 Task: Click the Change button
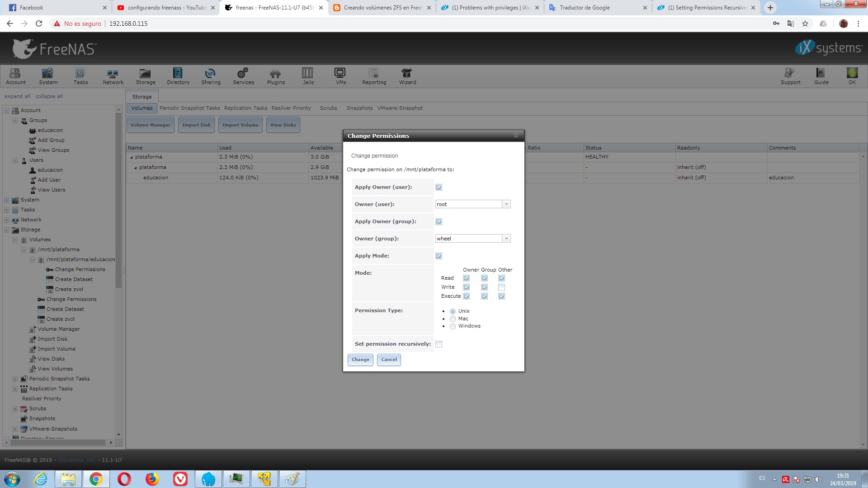[x=360, y=360]
